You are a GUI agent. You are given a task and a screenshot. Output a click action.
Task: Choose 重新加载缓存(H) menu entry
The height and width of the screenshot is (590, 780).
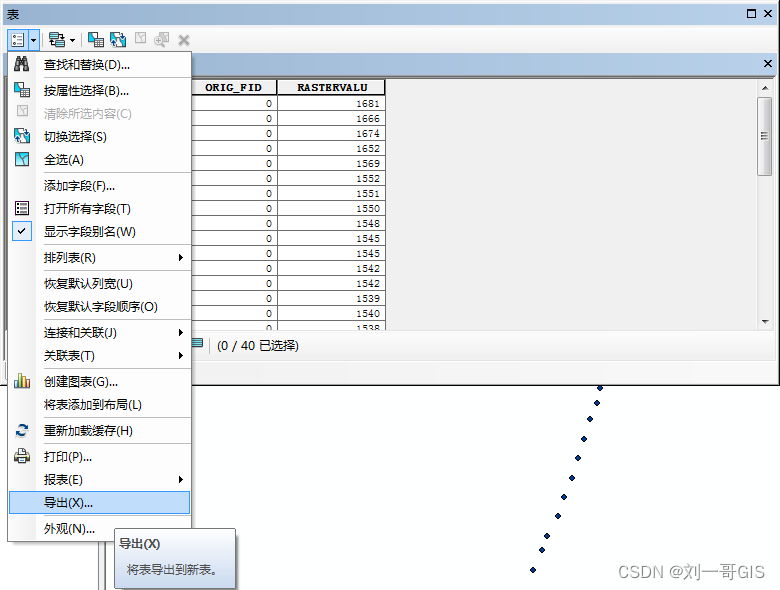99,431
